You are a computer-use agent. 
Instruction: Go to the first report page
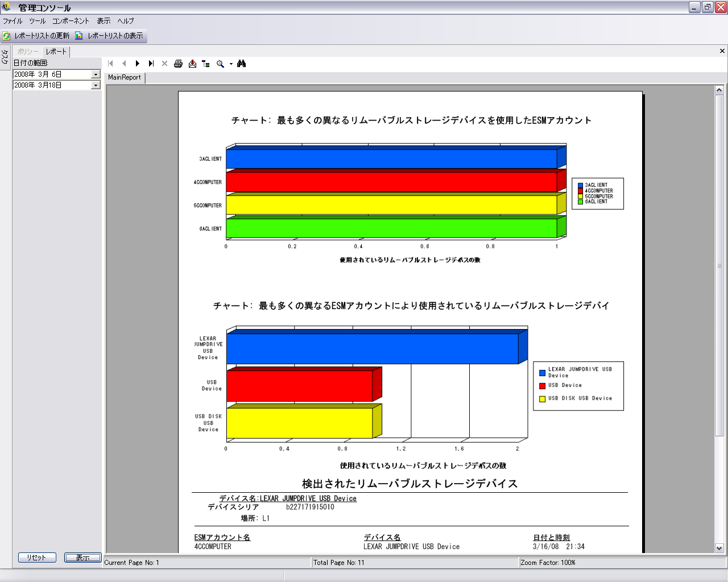[111, 64]
